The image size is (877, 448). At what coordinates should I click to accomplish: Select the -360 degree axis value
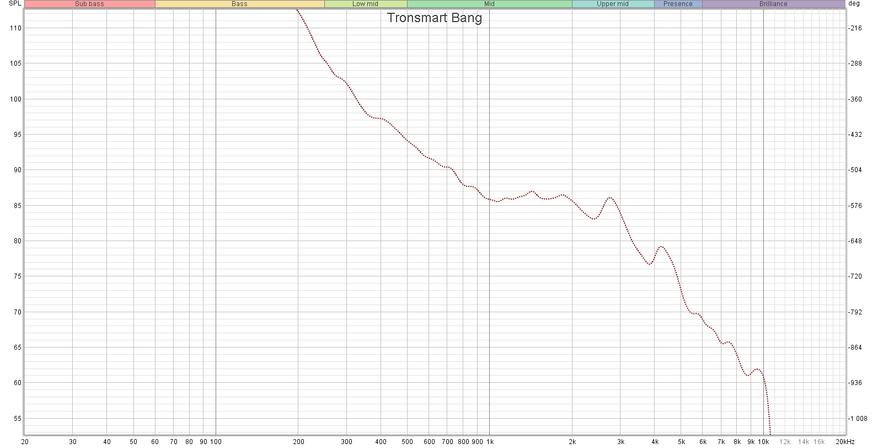(855, 99)
